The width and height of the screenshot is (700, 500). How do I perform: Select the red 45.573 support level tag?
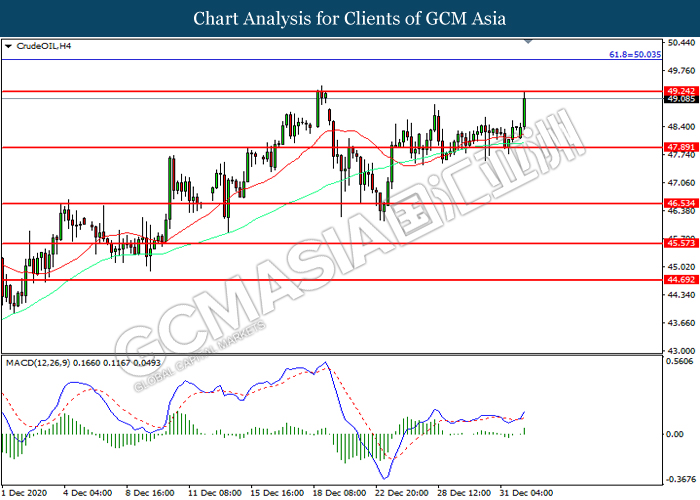coord(680,243)
